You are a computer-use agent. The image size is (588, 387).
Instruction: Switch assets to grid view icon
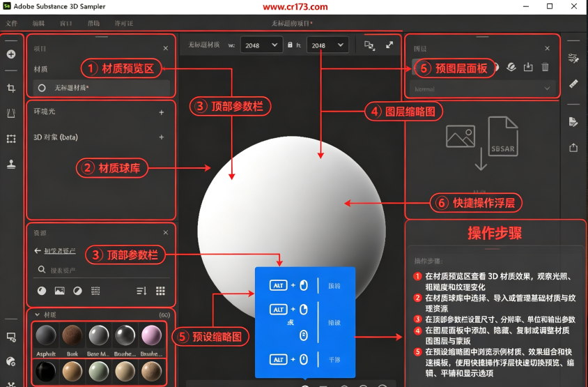click(x=160, y=291)
